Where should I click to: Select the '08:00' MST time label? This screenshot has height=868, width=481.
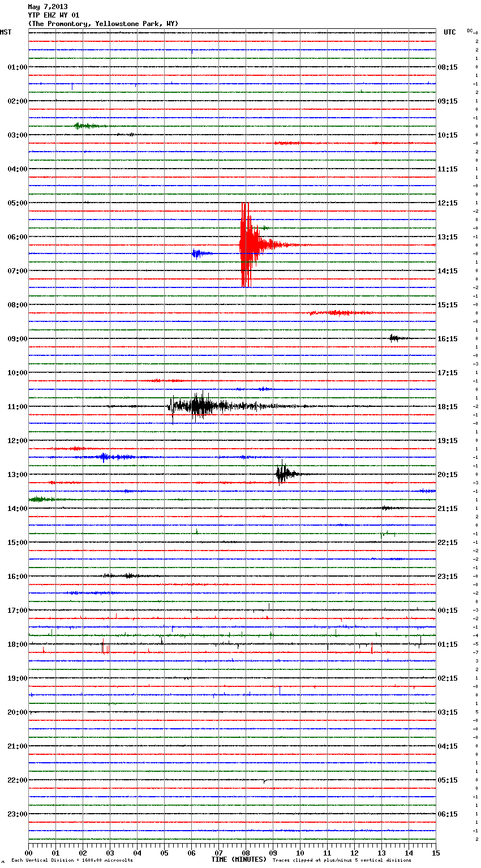(17, 305)
